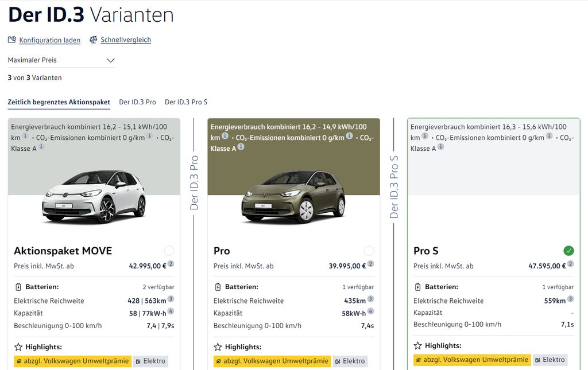Viewport: 588px width, 370px height.
Task: Click the olive ID.3 Pro car thumbnail
Action: pyautogui.click(x=293, y=198)
